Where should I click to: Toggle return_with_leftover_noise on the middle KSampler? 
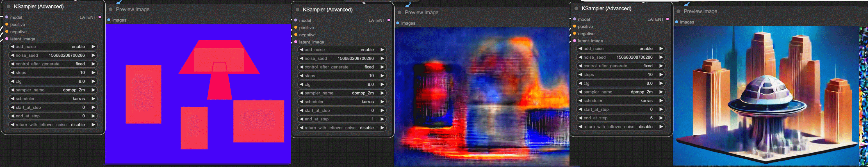click(x=342, y=128)
